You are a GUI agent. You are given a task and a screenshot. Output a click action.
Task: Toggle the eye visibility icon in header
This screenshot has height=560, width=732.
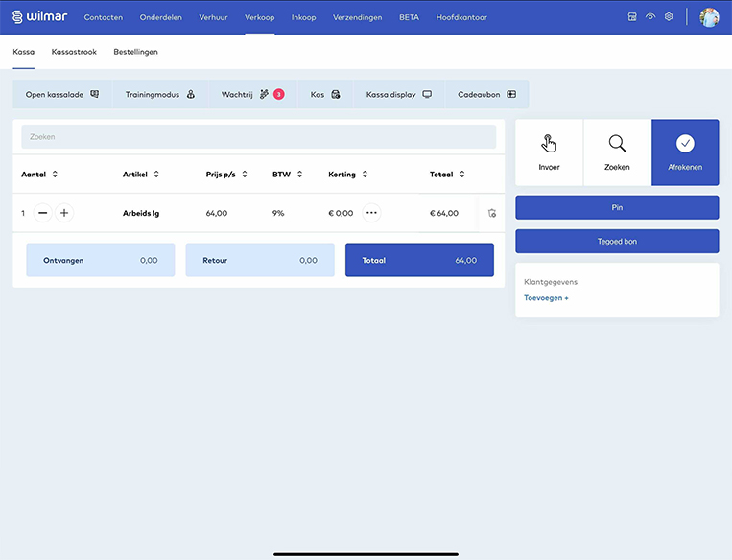[x=650, y=17]
